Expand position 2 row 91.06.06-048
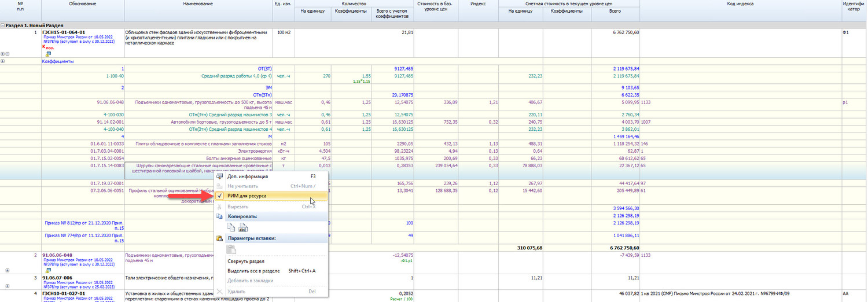This screenshot has width=868, height=302. click(7, 270)
